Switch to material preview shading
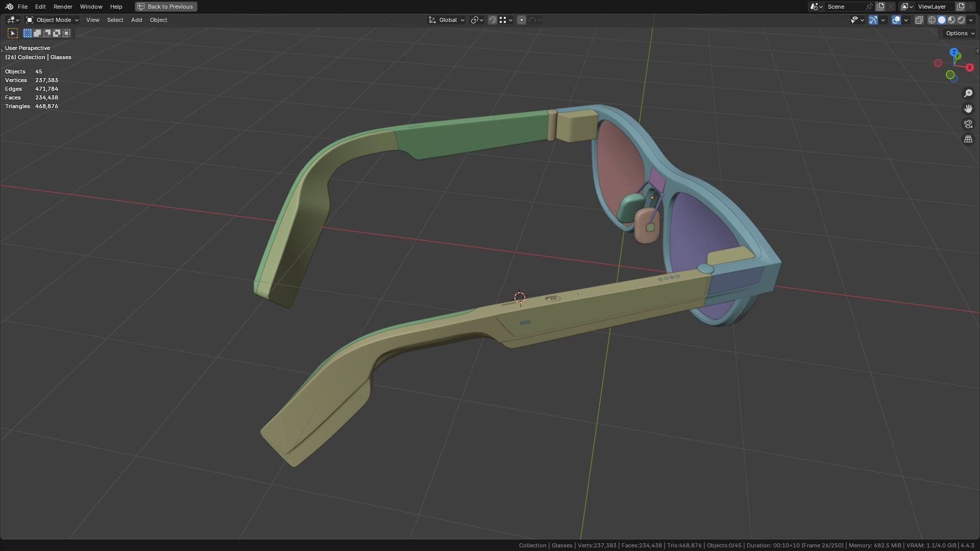Viewport: 980px width, 551px height. coord(951,20)
